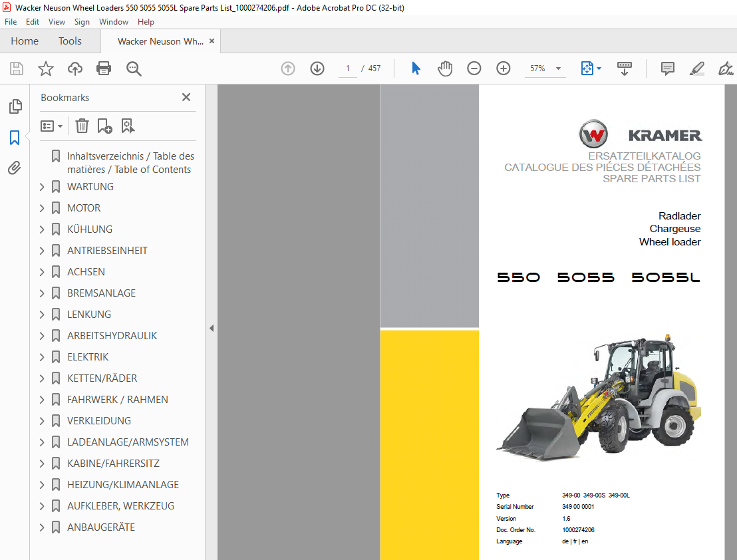This screenshot has width=737, height=560.
Task: Expand the KÜHLUNG bookmark
Action: tap(42, 229)
